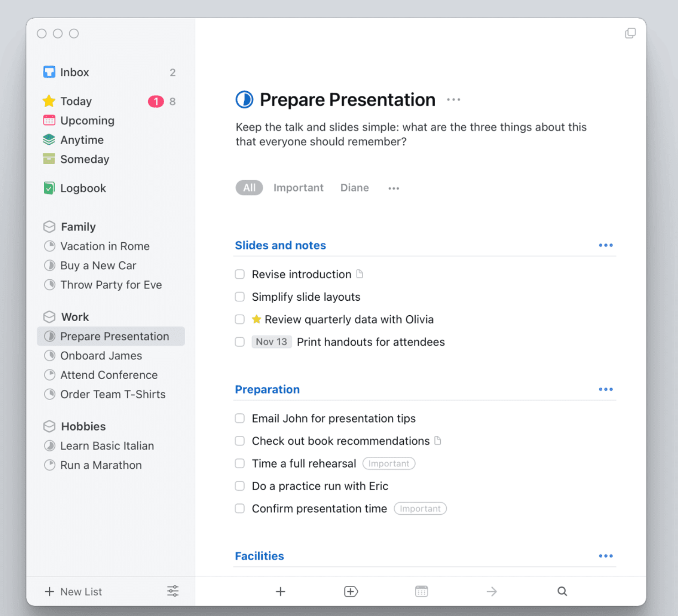Screen dimensions: 678x616
Task: Select the Vacation in Rome project
Action: [x=105, y=246]
